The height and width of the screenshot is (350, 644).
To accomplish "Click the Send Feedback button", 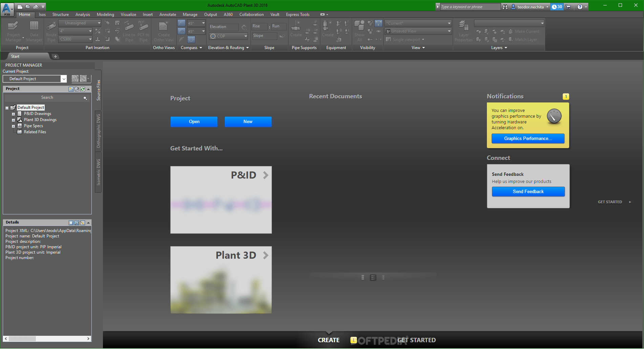I will (528, 191).
